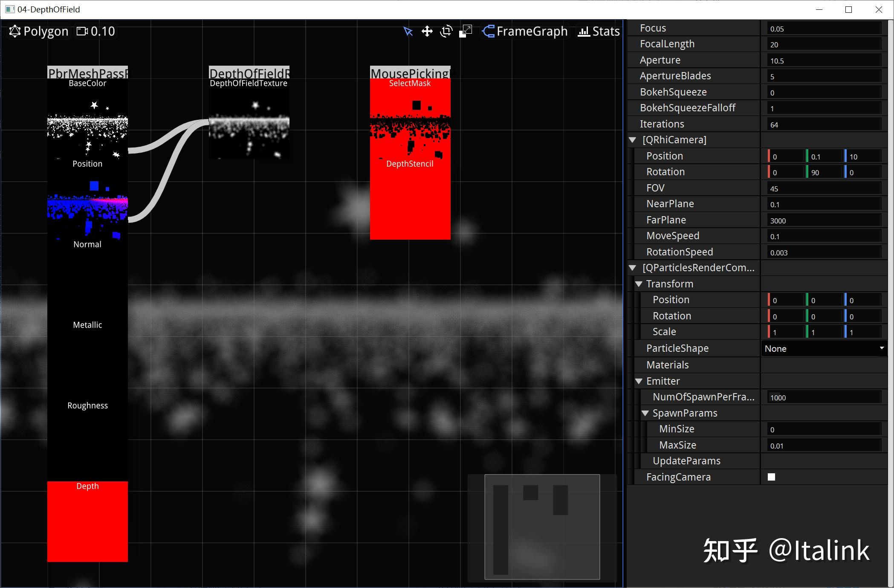Select the Materials property row
Screen dimensions: 894x588
click(x=758, y=365)
